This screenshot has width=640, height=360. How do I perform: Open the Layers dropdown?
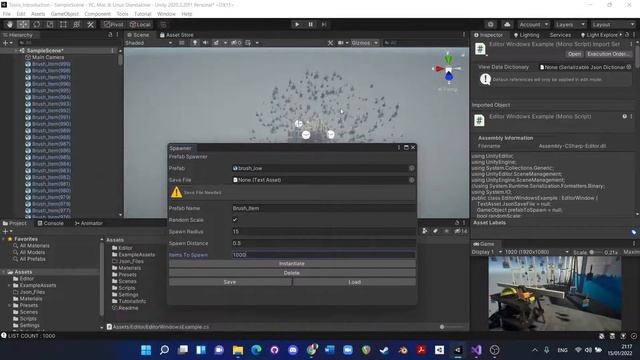pyautogui.click(x=570, y=24)
